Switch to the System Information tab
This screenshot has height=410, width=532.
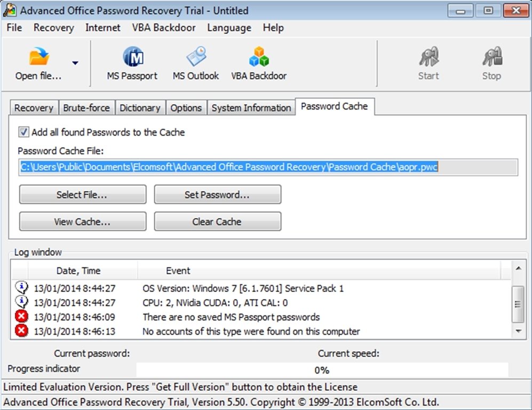(x=251, y=108)
